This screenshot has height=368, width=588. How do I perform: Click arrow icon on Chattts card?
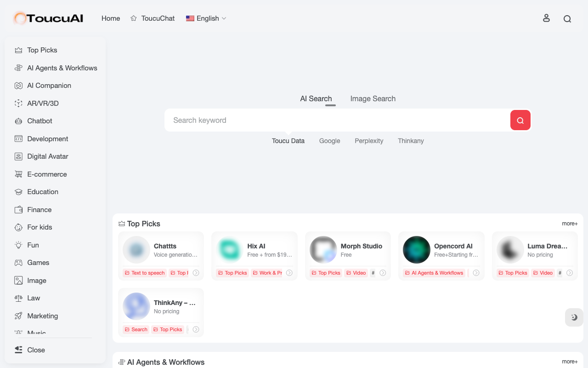coord(196,273)
